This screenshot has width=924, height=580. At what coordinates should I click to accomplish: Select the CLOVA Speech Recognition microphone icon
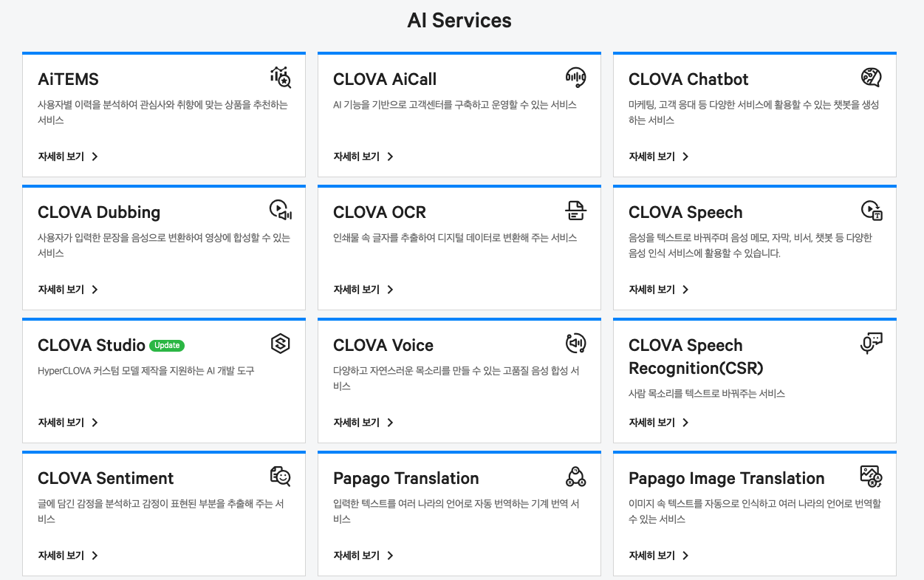tap(871, 343)
